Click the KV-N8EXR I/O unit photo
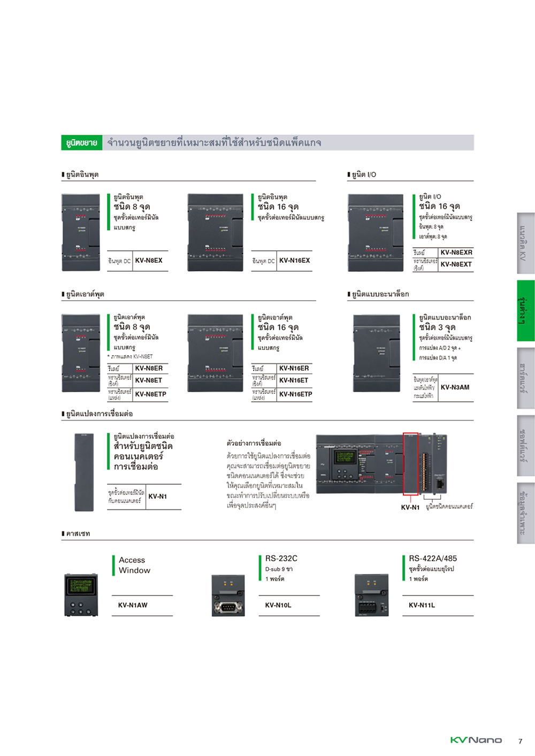535x756 pixels. pyautogui.click(x=375, y=233)
